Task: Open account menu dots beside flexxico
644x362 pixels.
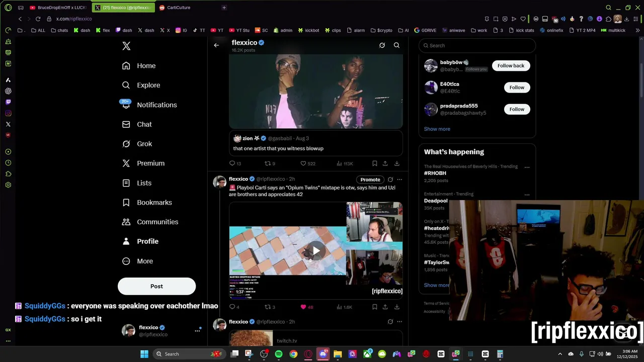Action: [x=197, y=331]
